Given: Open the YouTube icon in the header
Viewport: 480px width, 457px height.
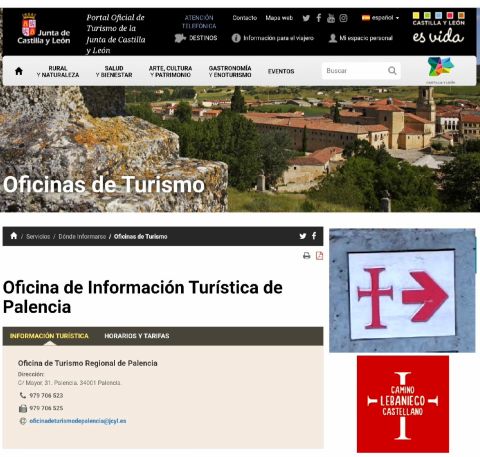Looking at the screenshot, I should coord(331,18).
